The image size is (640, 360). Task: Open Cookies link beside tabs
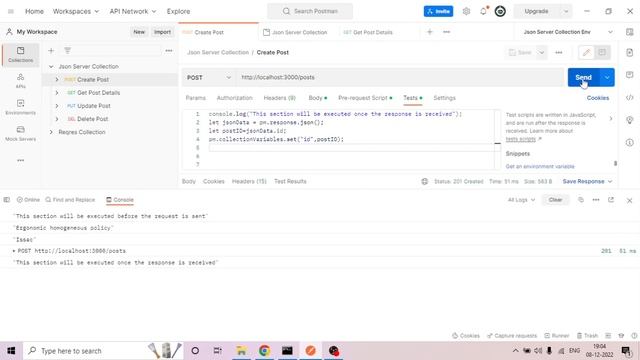point(598,98)
